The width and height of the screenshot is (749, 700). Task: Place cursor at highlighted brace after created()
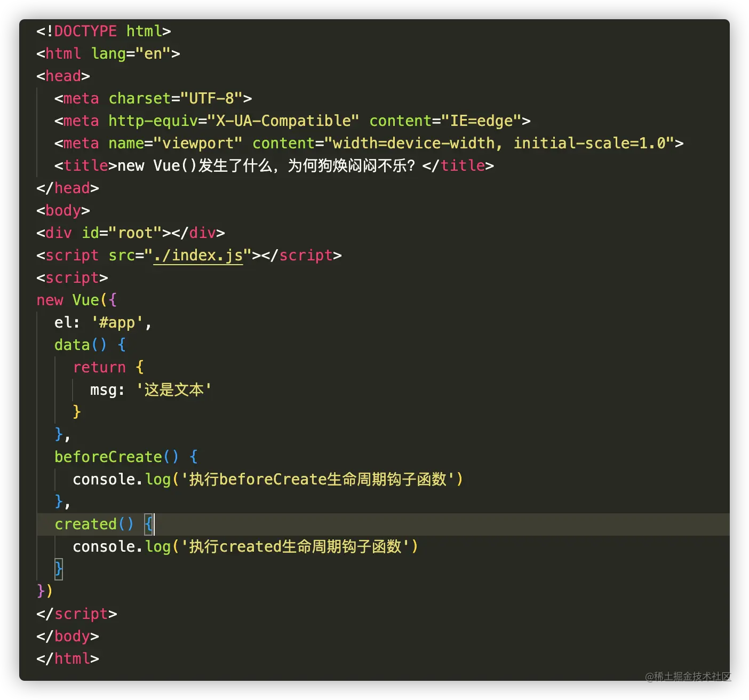149,524
